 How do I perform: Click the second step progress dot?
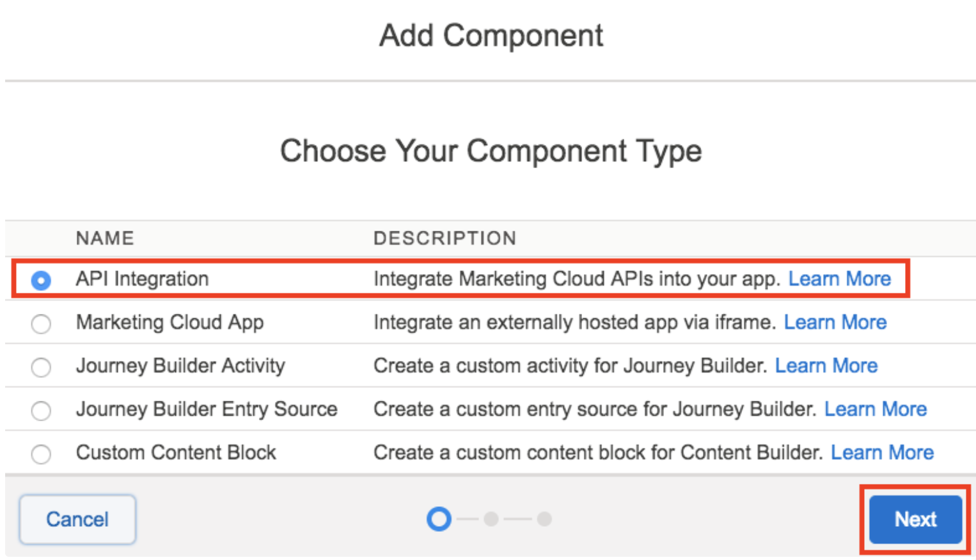[x=491, y=519]
